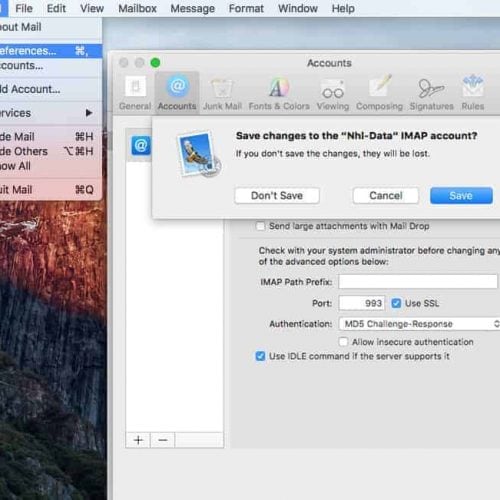
Task: Open the Edit menu
Action: point(56,8)
